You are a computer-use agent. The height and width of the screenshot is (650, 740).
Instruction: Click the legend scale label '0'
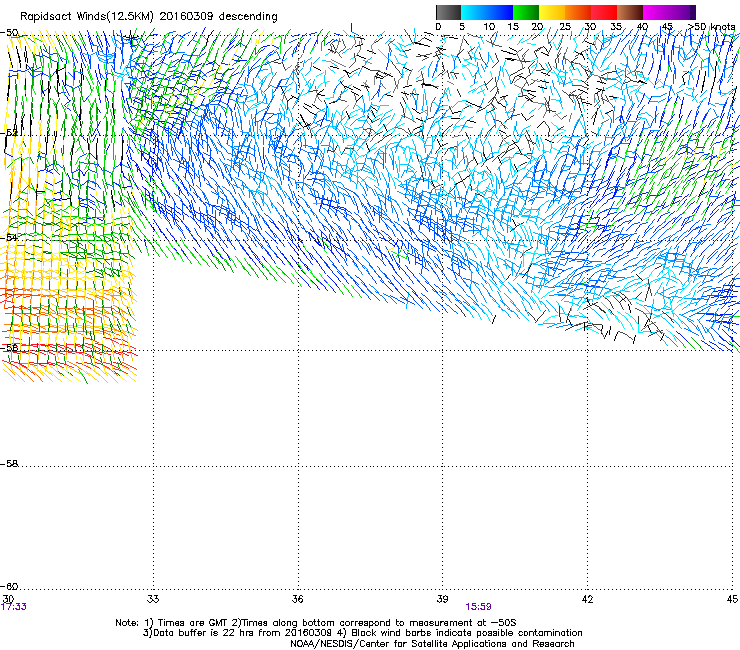(x=438, y=26)
